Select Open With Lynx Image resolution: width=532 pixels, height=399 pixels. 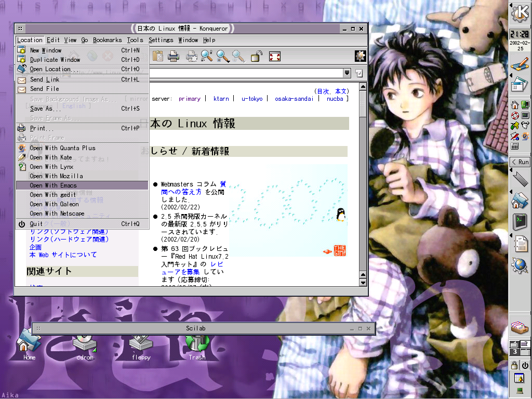tap(82, 167)
